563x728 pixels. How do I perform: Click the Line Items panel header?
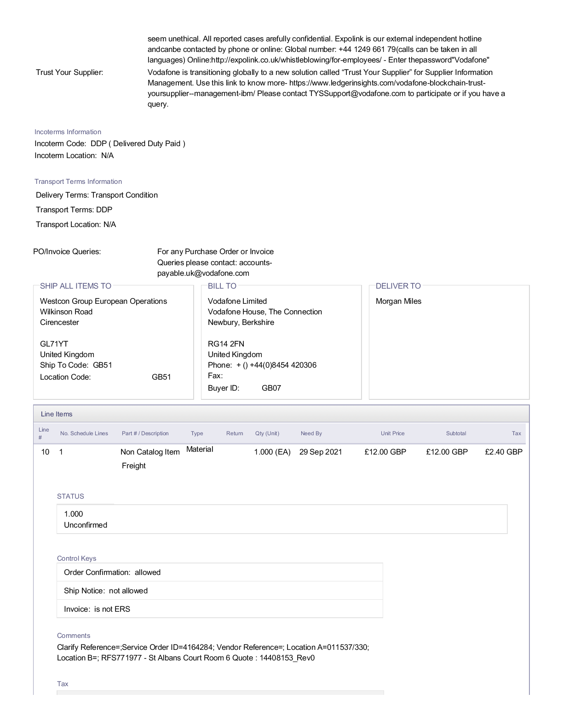tap(57, 414)
